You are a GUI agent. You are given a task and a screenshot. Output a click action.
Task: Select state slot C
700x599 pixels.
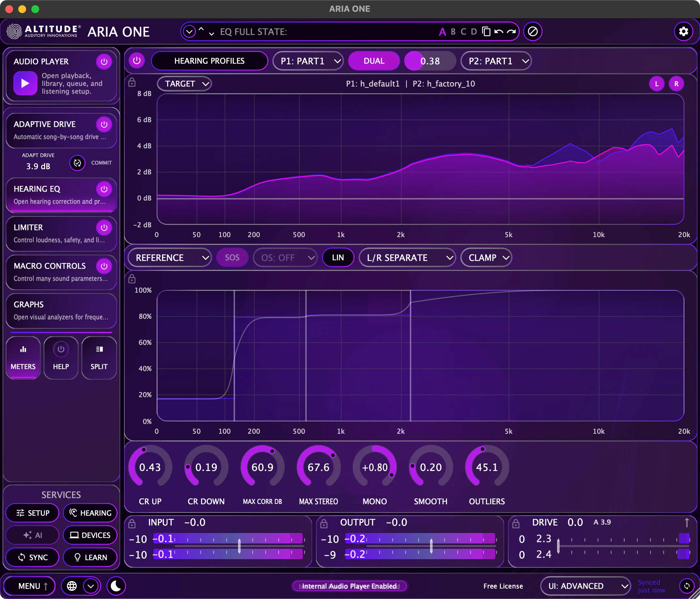coord(464,32)
